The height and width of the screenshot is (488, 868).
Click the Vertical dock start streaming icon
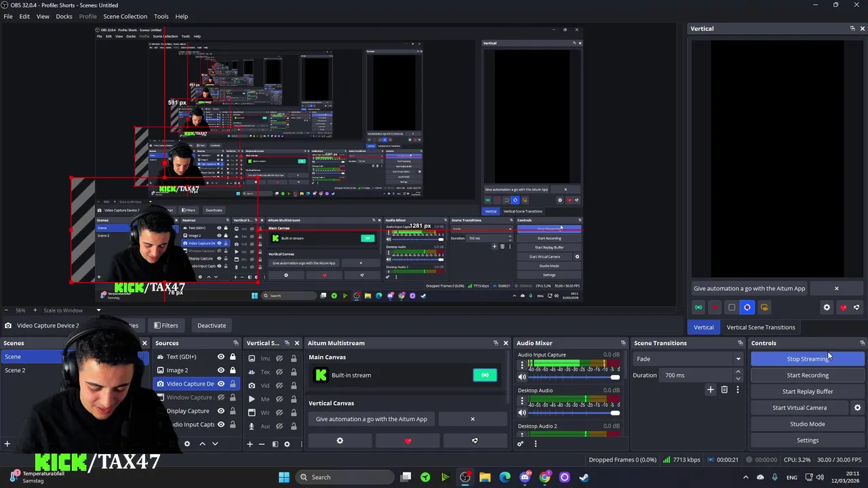tap(698, 308)
